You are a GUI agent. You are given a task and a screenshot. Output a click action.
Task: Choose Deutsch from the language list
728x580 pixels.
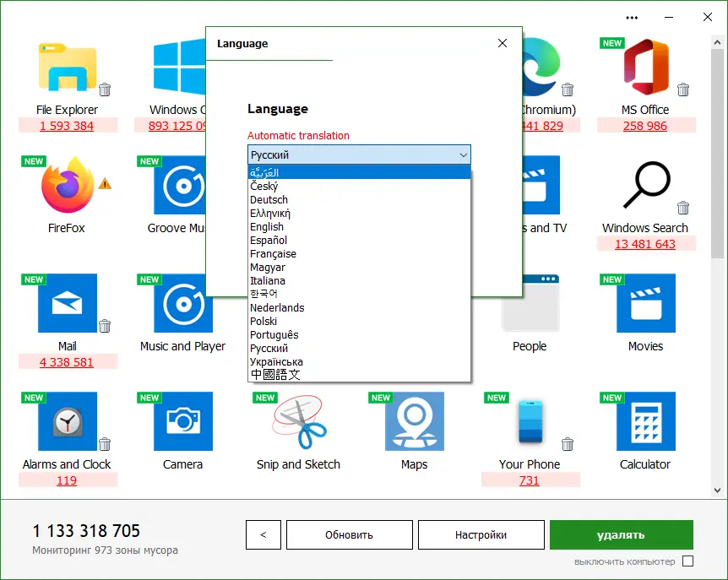(x=359, y=199)
